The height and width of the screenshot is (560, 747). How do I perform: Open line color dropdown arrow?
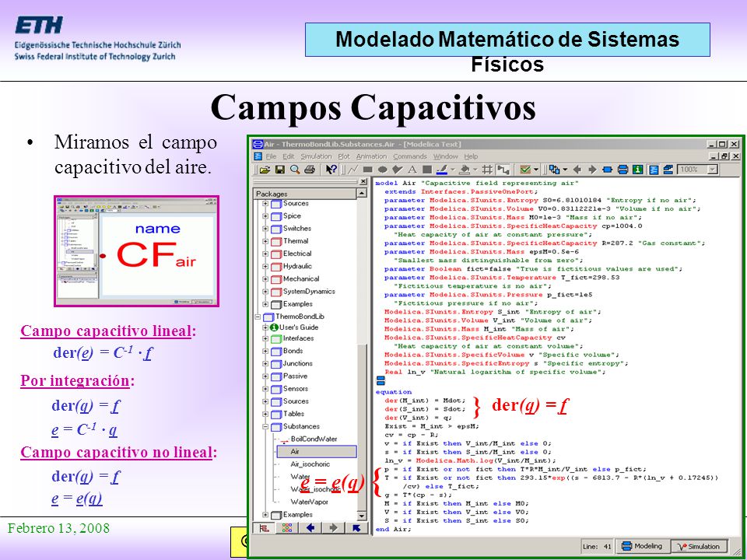pyautogui.click(x=453, y=170)
